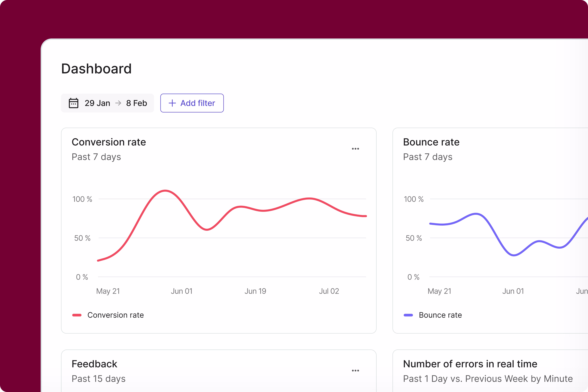Click Past 7 days under Bounce rate
Image resolution: width=588 pixels, height=392 pixels.
click(428, 157)
